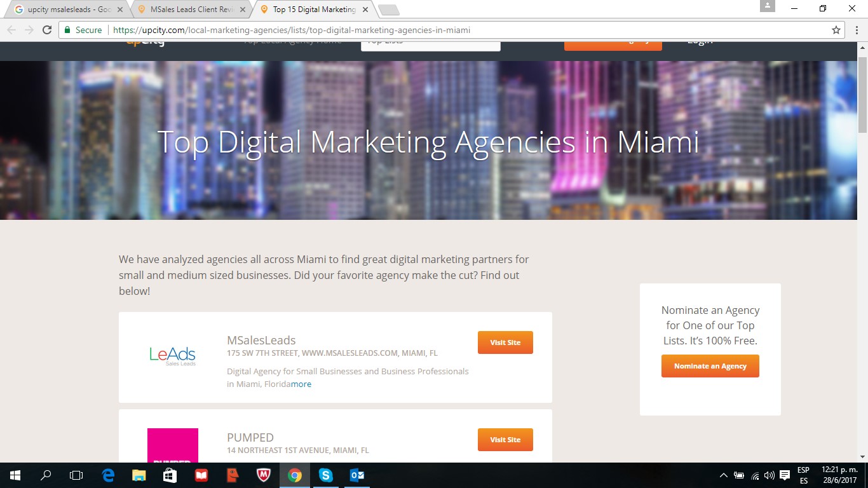Open the Chrome profile user icon
This screenshot has width=868, height=488.
tap(768, 6)
